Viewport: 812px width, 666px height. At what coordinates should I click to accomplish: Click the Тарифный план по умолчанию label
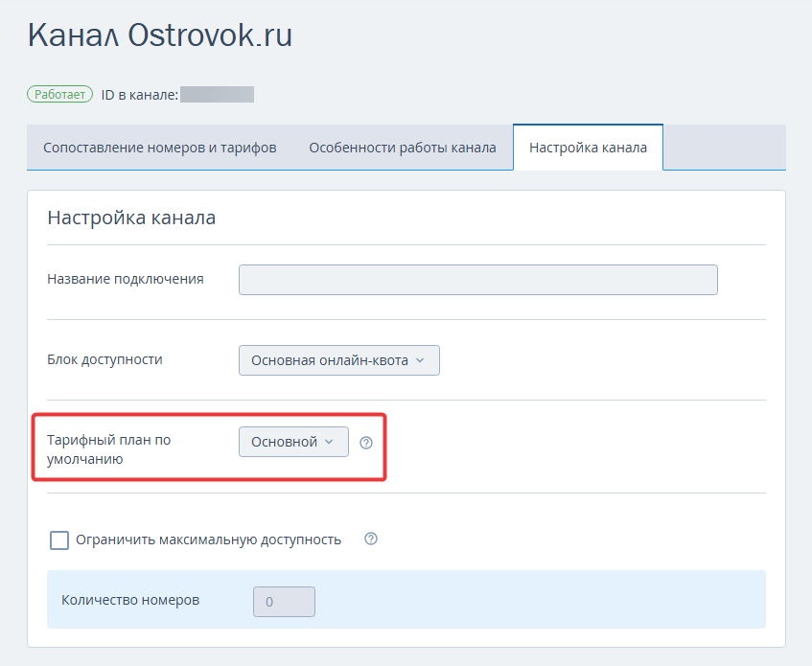pyautogui.click(x=108, y=449)
